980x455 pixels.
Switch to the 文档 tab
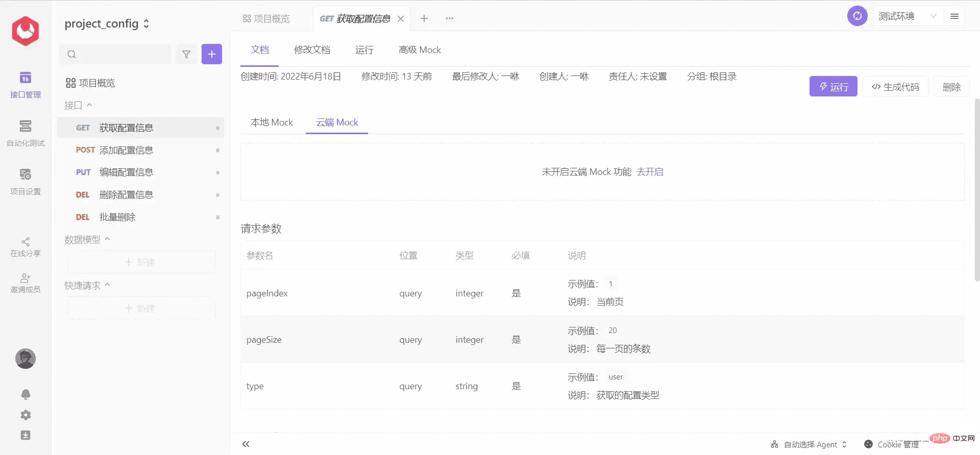point(260,49)
